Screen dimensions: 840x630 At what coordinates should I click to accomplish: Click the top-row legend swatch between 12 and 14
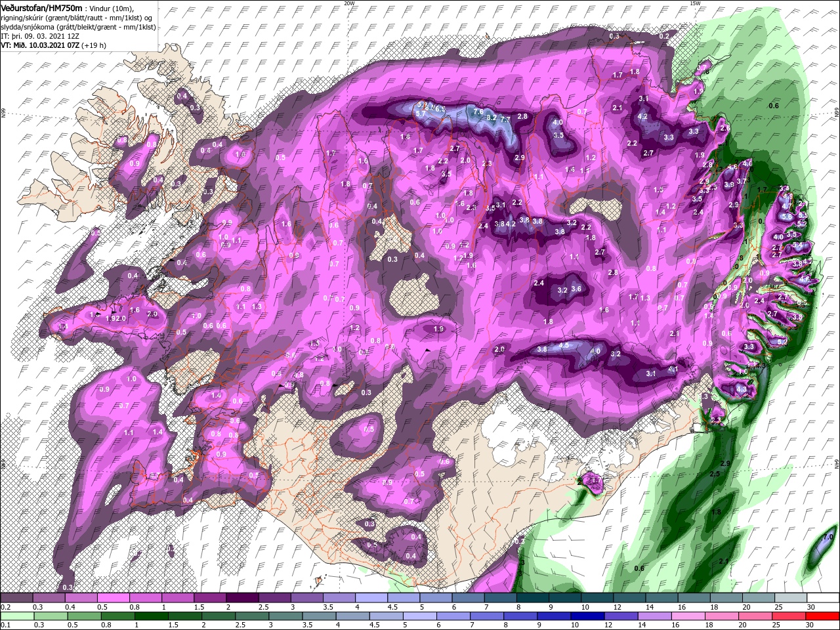(x=628, y=598)
